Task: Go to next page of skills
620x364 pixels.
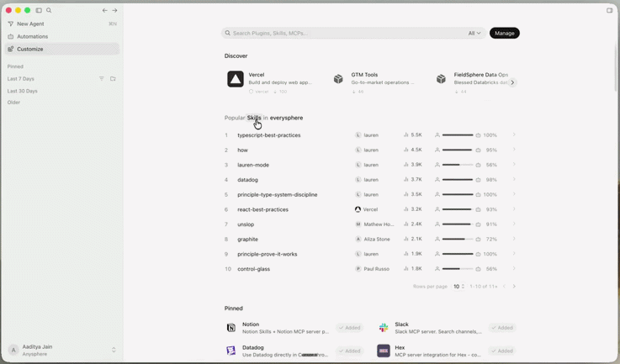Action: pos(514,287)
